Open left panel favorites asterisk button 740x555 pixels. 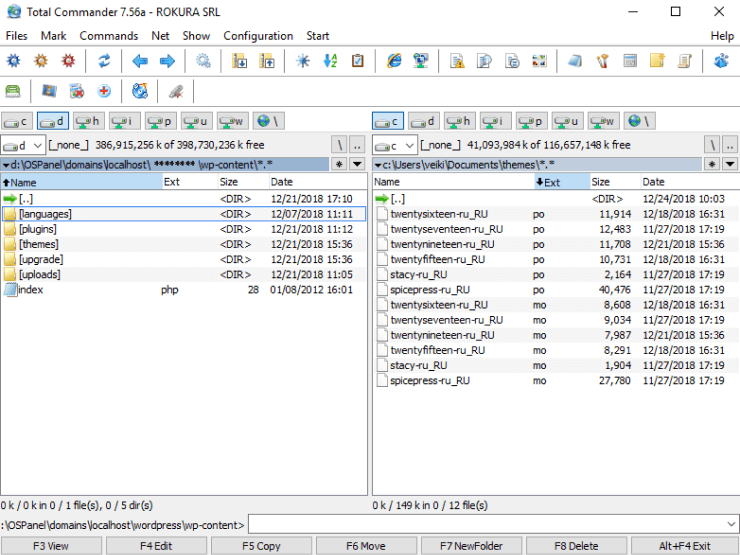[339, 164]
